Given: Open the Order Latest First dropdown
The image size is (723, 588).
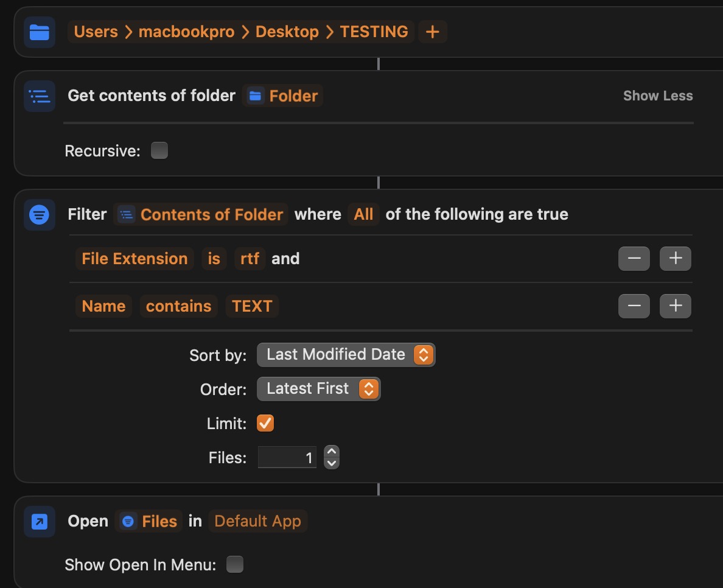Looking at the screenshot, I should point(318,388).
